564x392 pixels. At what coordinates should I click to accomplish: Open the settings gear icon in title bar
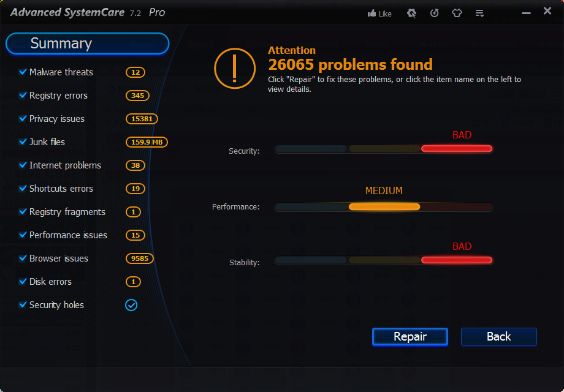point(411,13)
